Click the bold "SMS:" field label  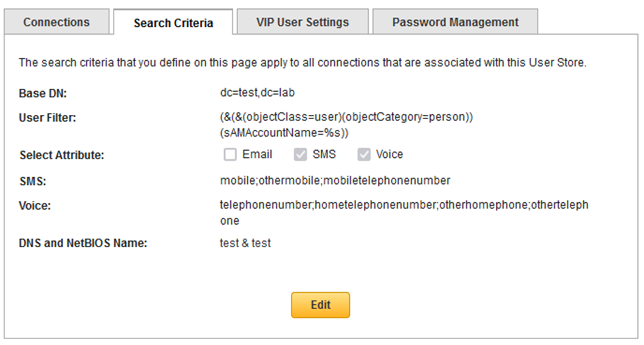pyautogui.click(x=31, y=181)
